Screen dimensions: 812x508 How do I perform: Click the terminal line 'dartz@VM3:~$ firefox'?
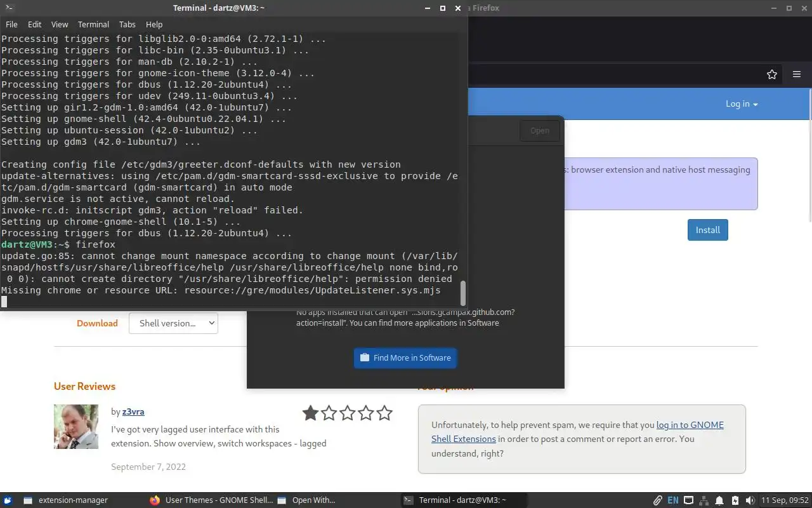(58, 244)
